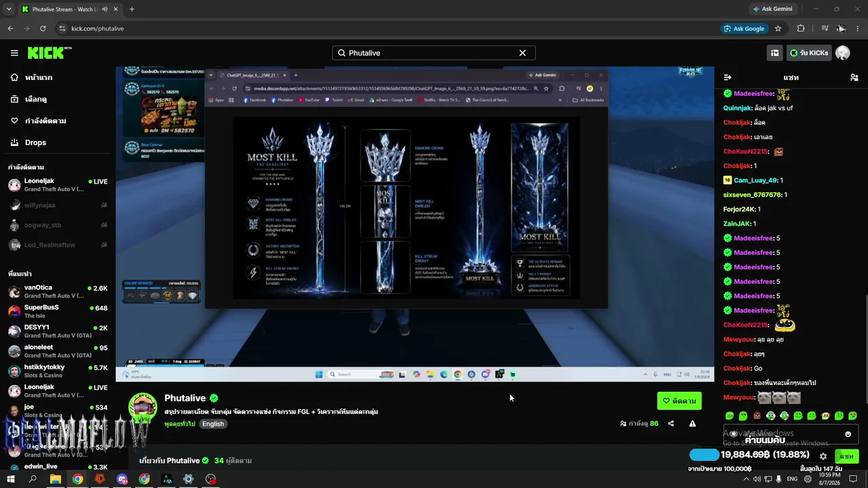Open oogway_stb offline channel
This screenshot has width=868, height=488.
[58, 225]
